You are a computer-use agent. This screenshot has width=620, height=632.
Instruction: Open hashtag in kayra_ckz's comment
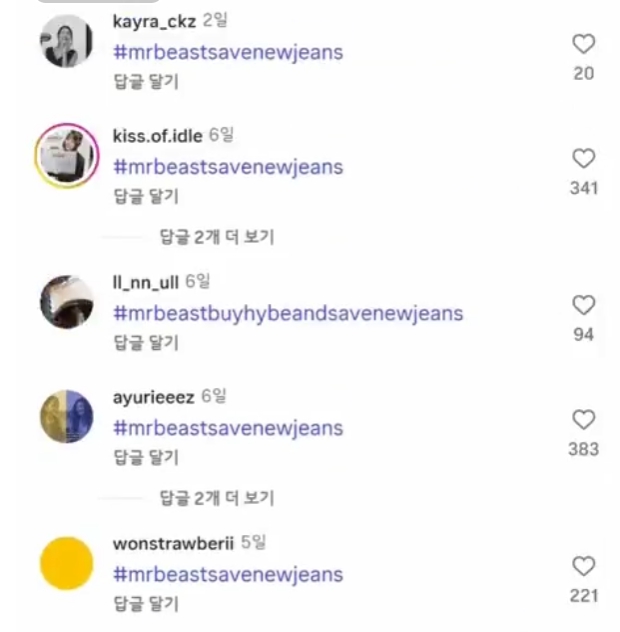coord(228,52)
